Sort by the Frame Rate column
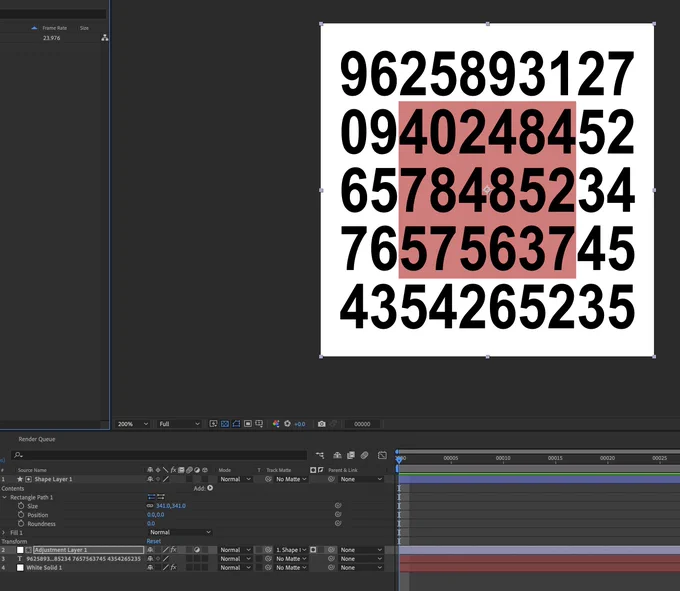Image resolution: width=680 pixels, height=591 pixels. tap(55, 28)
